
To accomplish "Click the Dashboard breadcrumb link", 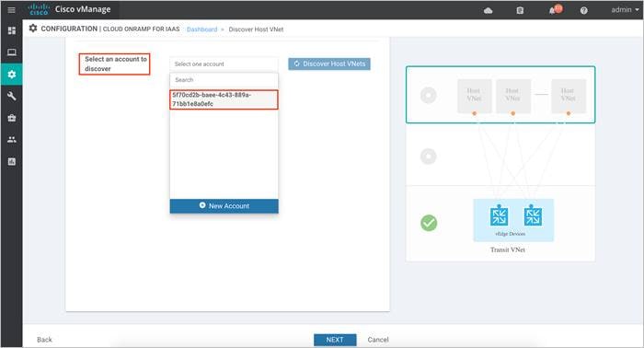I will point(201,29).
